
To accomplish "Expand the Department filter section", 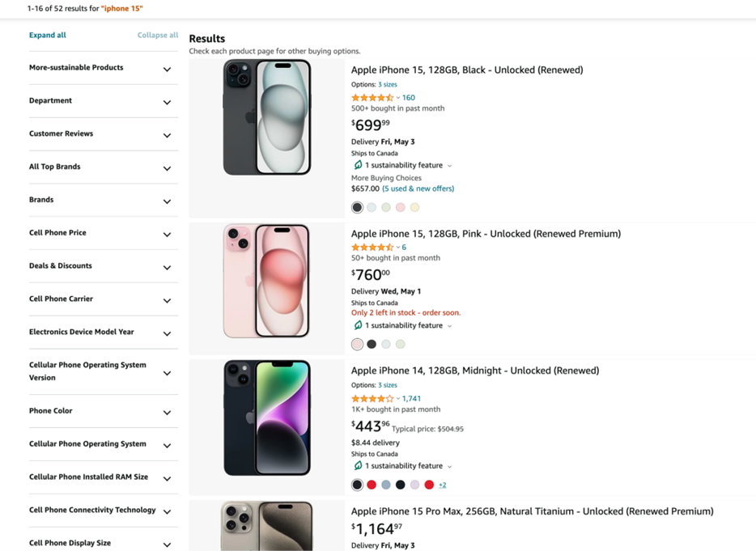I will [167, 102].
